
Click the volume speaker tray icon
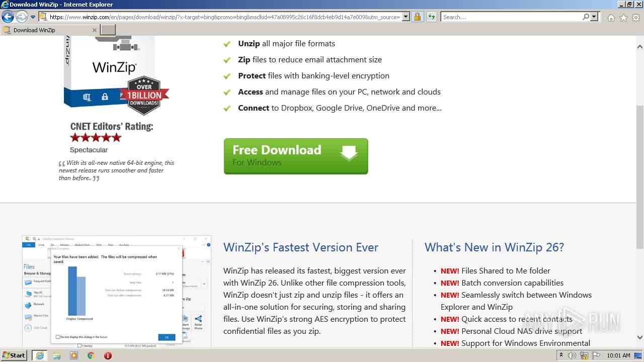tap(572, 355)
